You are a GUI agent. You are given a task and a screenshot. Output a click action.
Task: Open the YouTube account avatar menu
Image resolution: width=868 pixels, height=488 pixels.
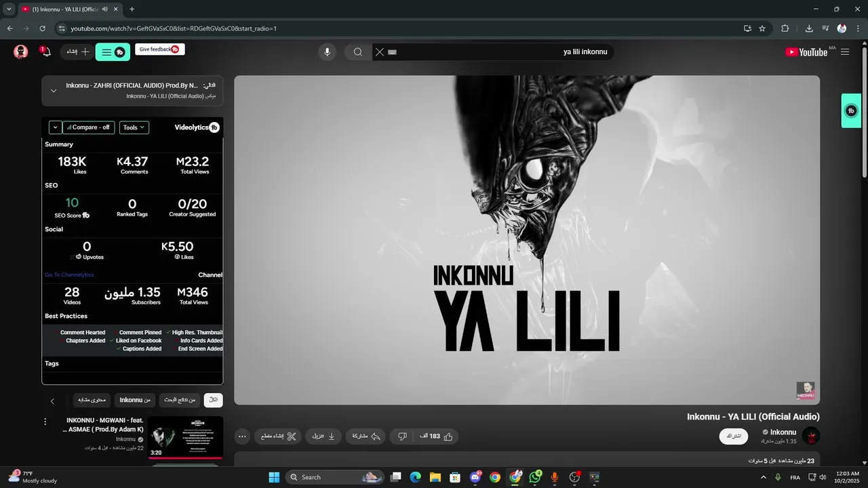click(x=21, y=52)
